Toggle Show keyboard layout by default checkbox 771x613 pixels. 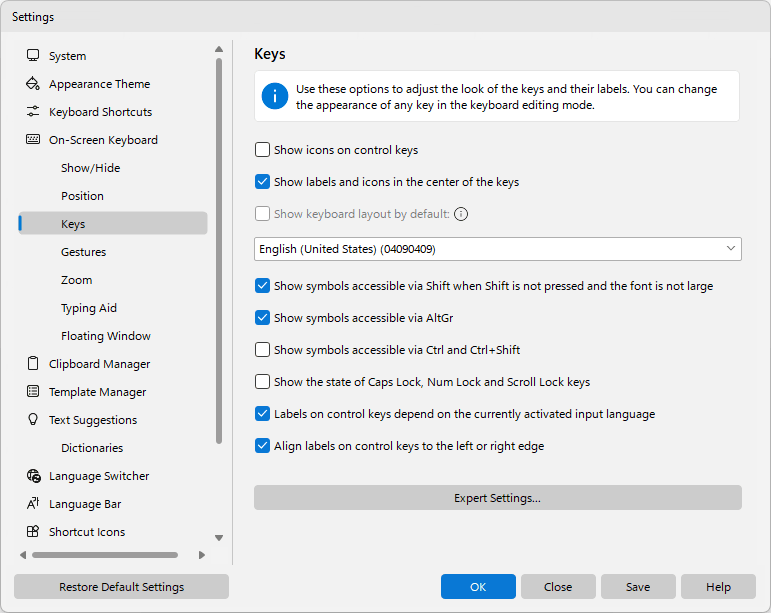(x=263, y=213)
